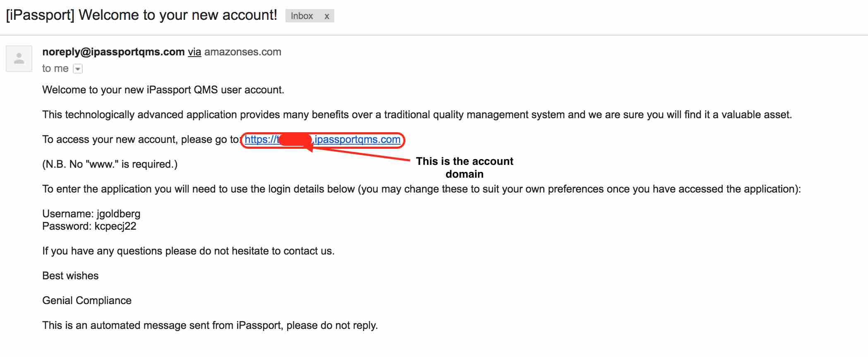Open the ipassportqms.com account link
Image resolution: width=868 pixels, height=357 pixels.
[x=357, y=140]
